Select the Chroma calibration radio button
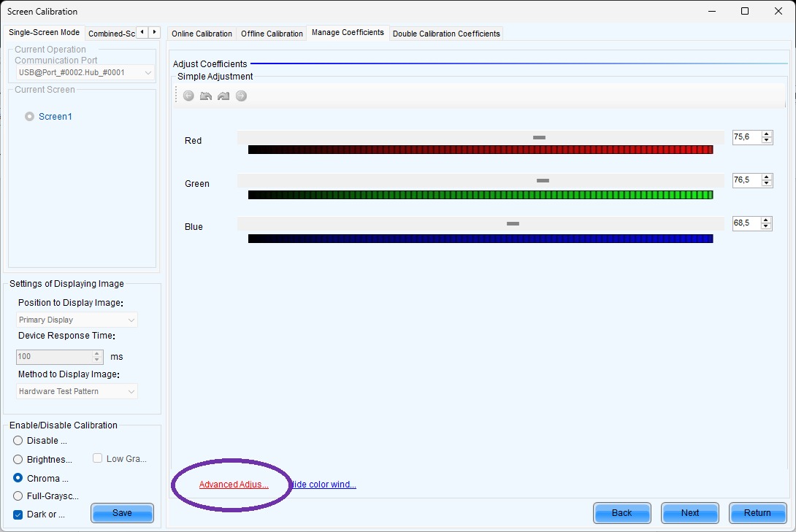 pos(18,478)
